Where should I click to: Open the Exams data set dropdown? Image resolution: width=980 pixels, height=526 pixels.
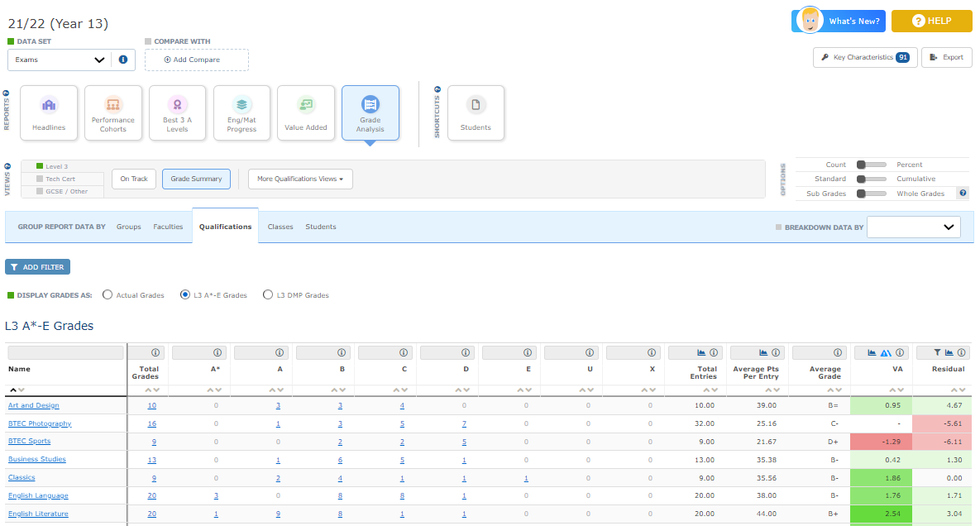point(60,60)
